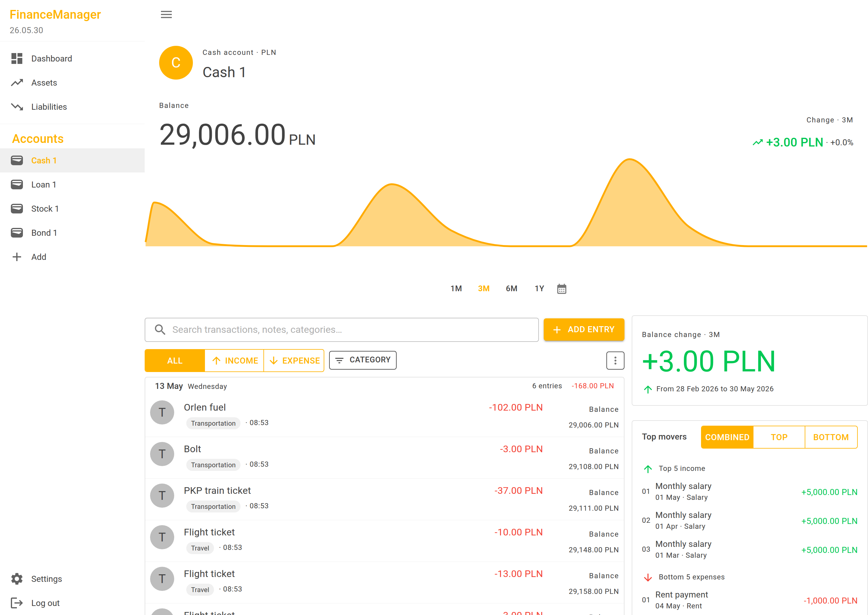The width and height of the screenshot is (868, 615).
Task: Open the three-dot transactions options menu
Action: 615,361
